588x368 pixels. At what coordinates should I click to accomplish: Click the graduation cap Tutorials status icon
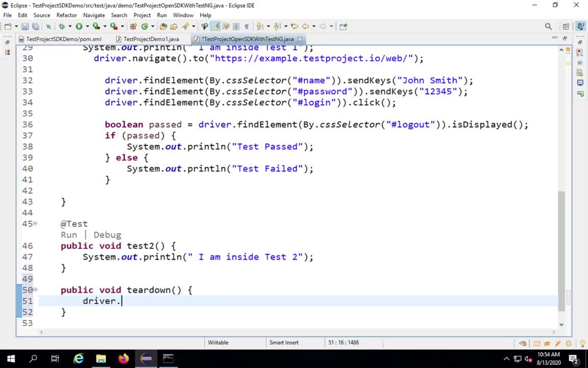[x=547, y=343]
